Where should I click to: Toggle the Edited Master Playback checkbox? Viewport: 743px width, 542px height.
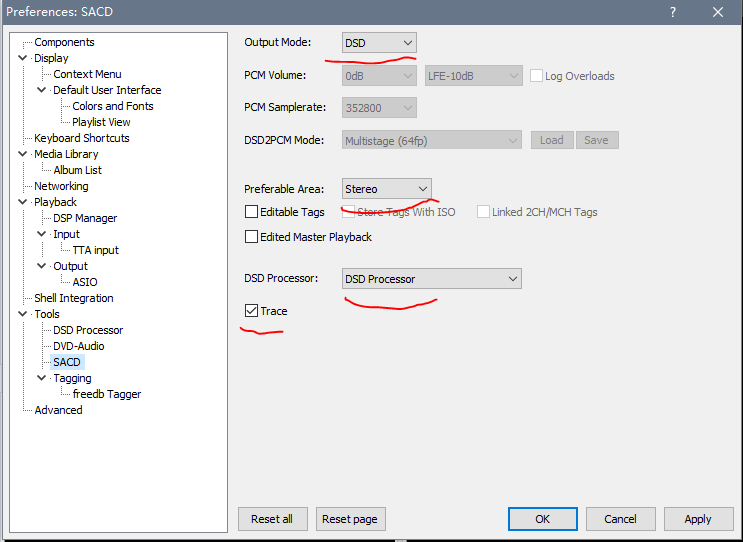(x=252, y=237)
